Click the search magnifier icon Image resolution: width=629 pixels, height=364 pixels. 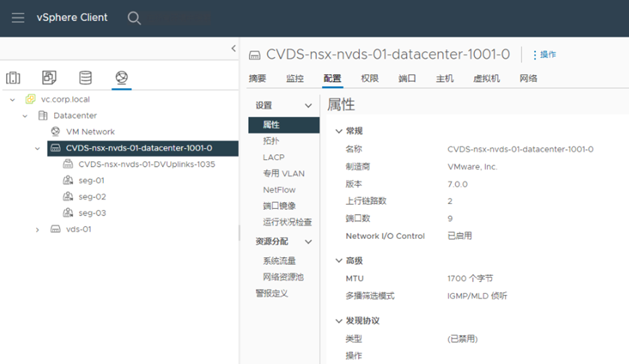(134, 18)
